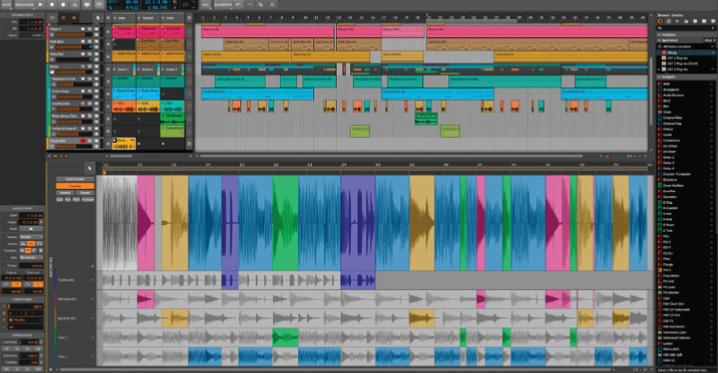
Task: Click the undo arrow icon in top toolbar
Action: coord(239,4)
